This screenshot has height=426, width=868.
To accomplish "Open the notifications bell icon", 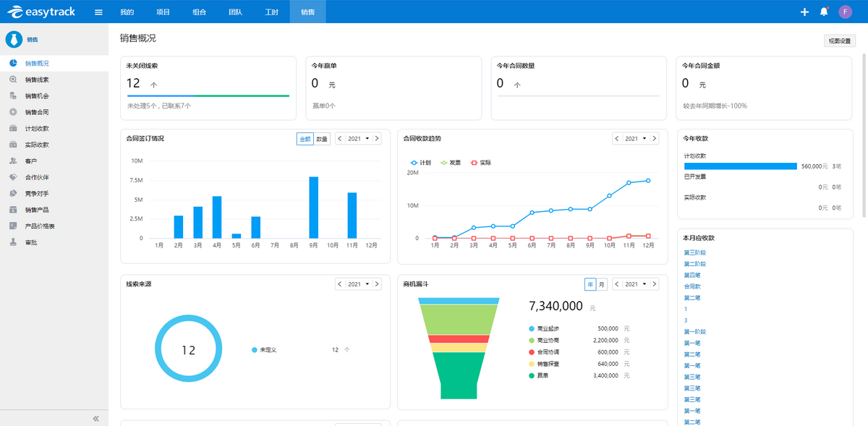I will pos(824,12).
